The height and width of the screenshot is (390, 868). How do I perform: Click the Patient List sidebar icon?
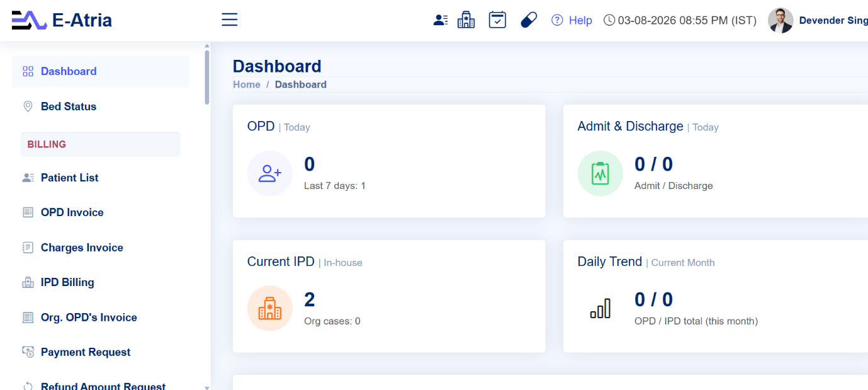[28, 178]
